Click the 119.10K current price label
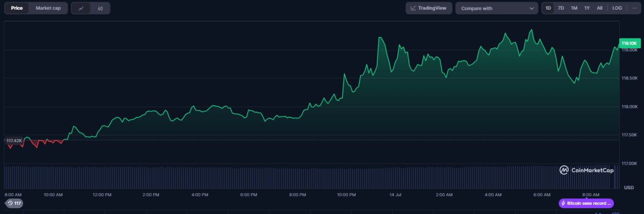The height and width of the screenshot is (214, 644). 629,43
